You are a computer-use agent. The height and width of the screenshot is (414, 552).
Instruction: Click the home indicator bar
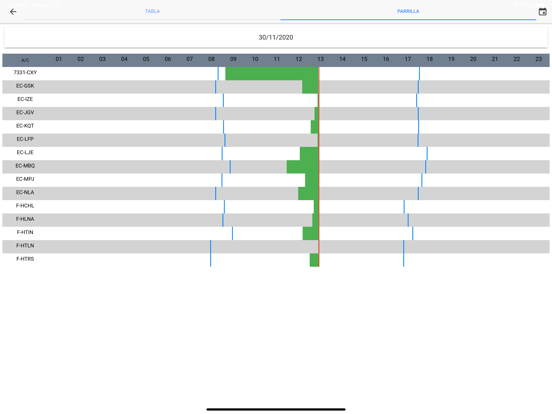276,409
